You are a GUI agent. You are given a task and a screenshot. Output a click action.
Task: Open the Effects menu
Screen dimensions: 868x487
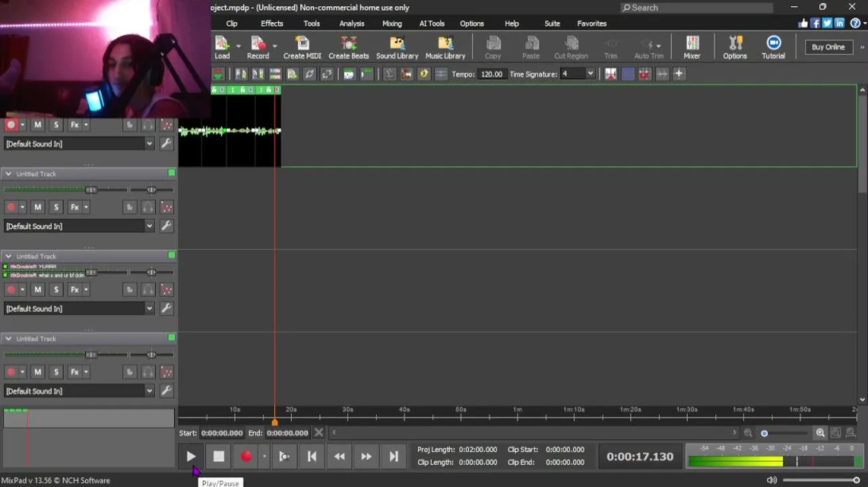click(x=272, y=23)
